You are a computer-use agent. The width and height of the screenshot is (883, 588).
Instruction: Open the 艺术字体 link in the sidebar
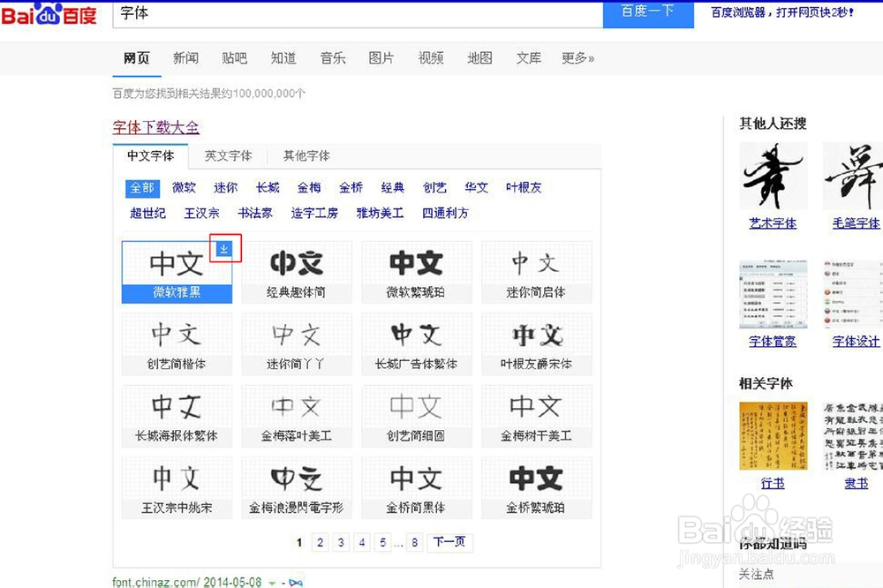(773, 223)
